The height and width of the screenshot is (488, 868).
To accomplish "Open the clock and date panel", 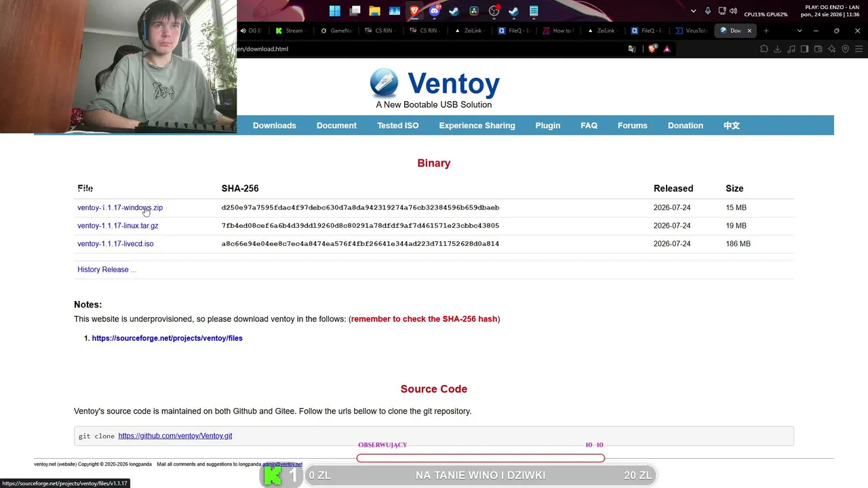I will click(x=831, y=11).
